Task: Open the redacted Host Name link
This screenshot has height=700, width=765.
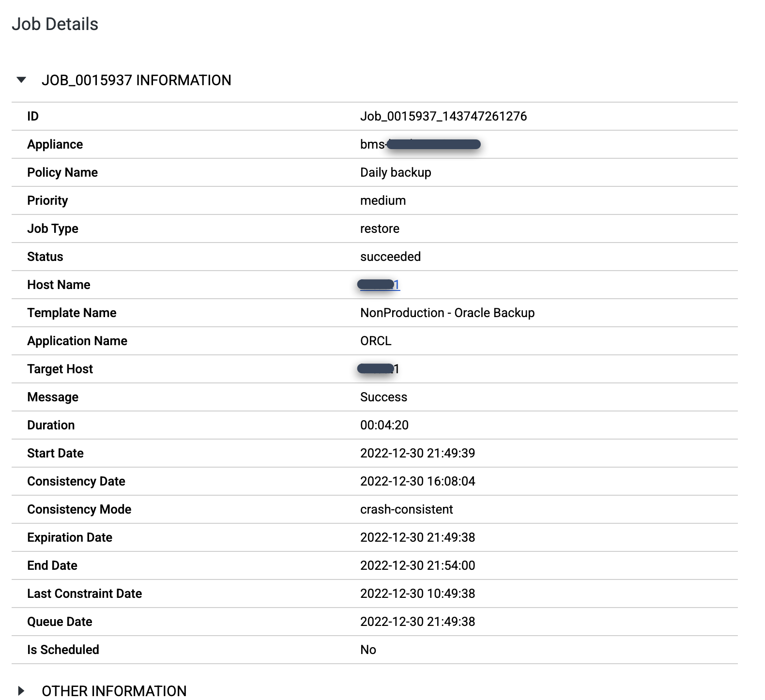Action: [x=380, y=285]
